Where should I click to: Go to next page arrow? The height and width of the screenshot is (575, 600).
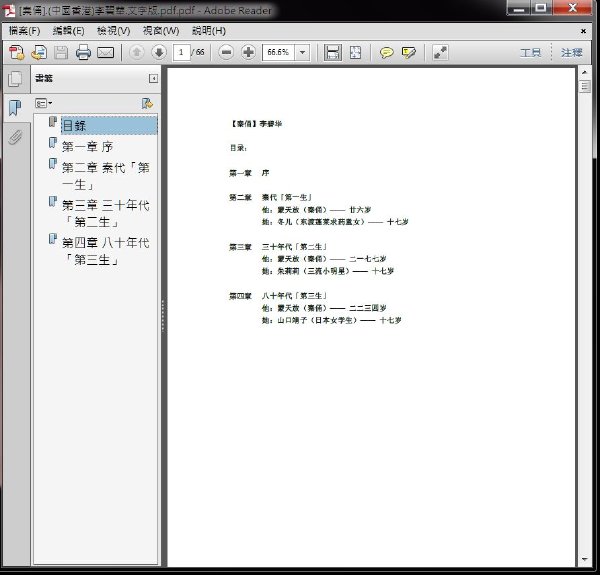159,52
